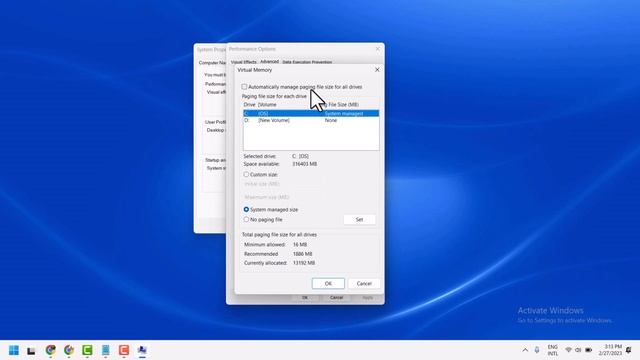Confirm Virtual Memory with OK
This screenshot has height=360, width=640.
click(x=328, y=283)
